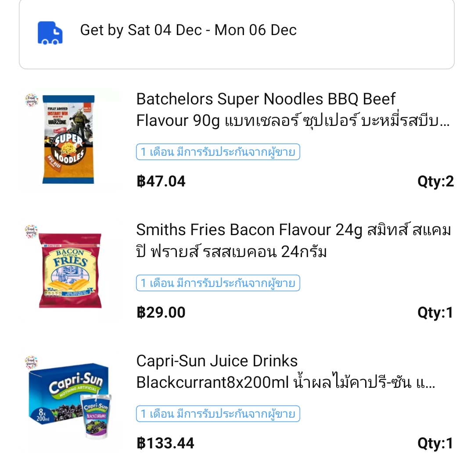Image resolution: width=474 pixels, height=476 pixels.
Task: Open the Smiths Bacon Fries product thumbnail
Action: 70,271
